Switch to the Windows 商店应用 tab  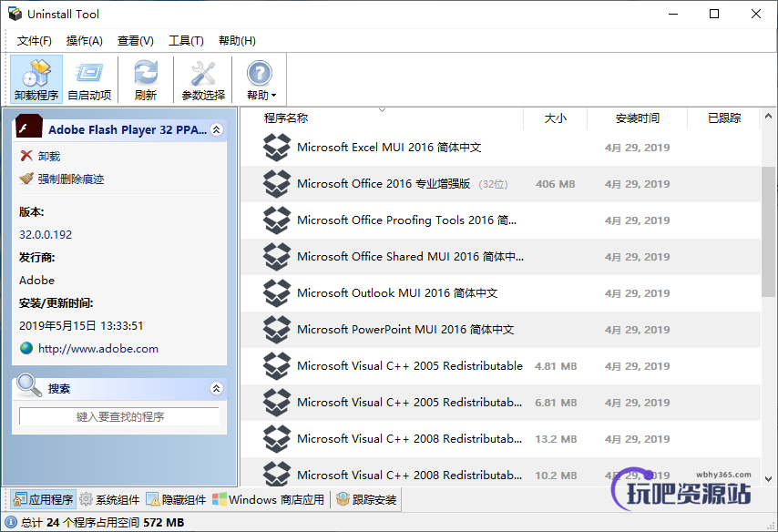tap(269, 499)
